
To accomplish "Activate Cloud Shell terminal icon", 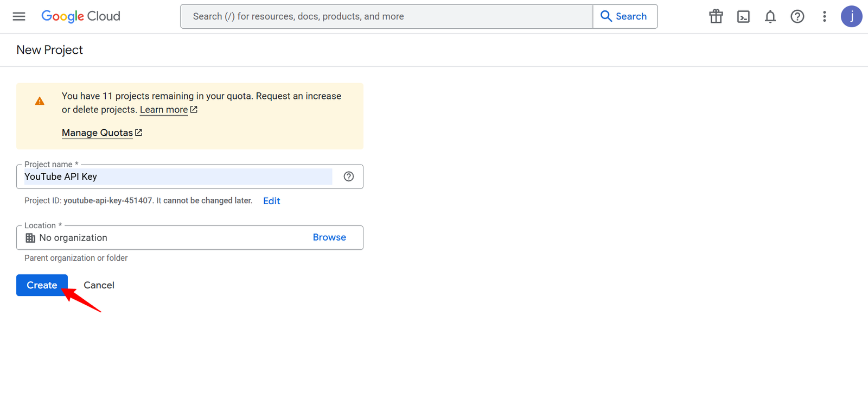I will 743,16.
